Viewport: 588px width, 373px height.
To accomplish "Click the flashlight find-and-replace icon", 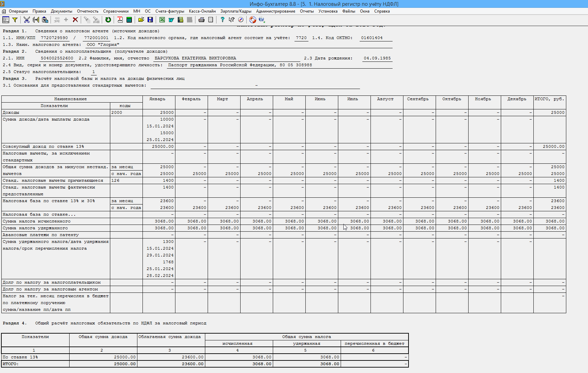I will coord(96,20).
